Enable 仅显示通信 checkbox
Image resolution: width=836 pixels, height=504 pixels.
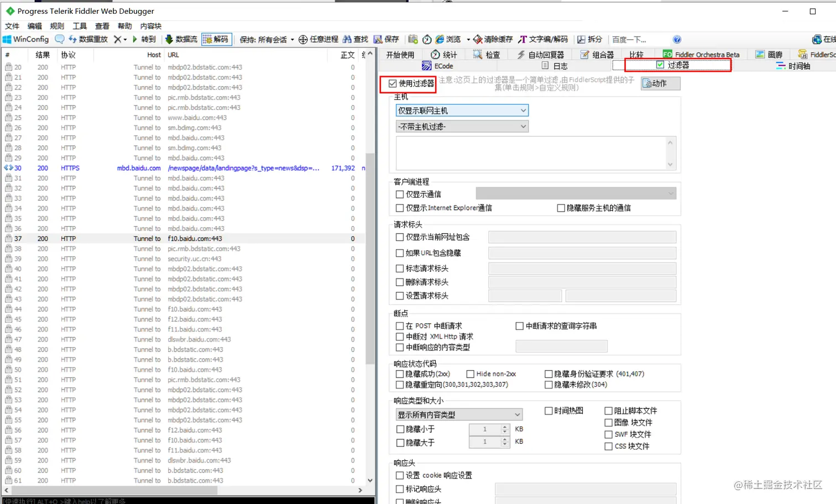pyautogui.click(x=400, y=195)
